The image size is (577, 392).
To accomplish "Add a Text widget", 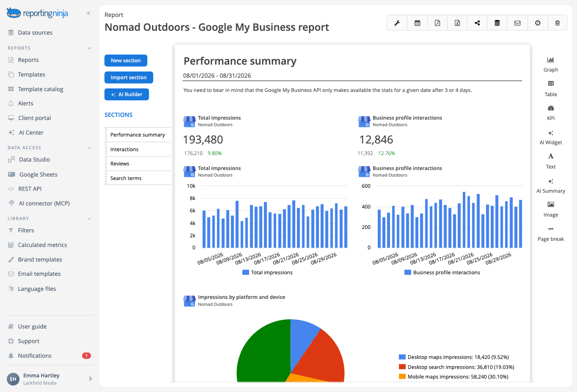I will point(551,161).
